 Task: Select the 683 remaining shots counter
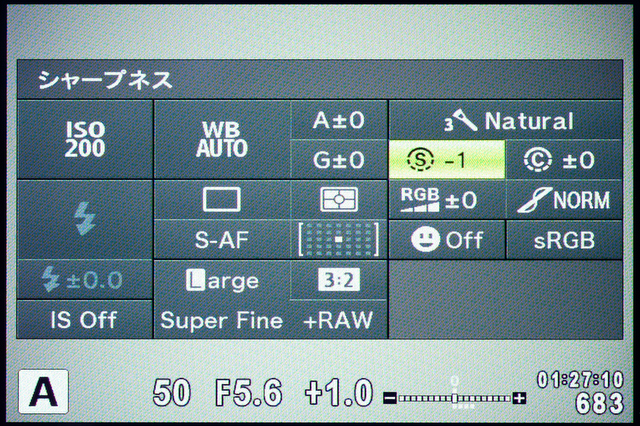point(599,403)
